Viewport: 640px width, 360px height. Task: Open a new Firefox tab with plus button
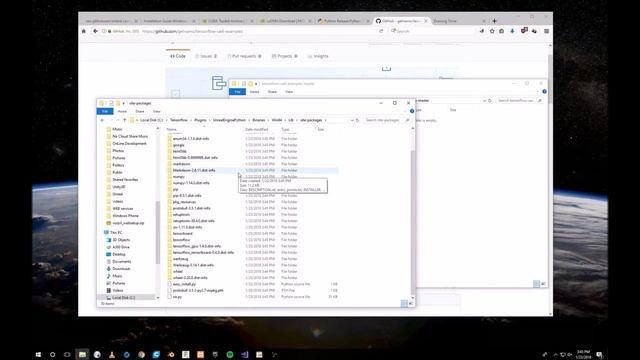click(494, 21)
